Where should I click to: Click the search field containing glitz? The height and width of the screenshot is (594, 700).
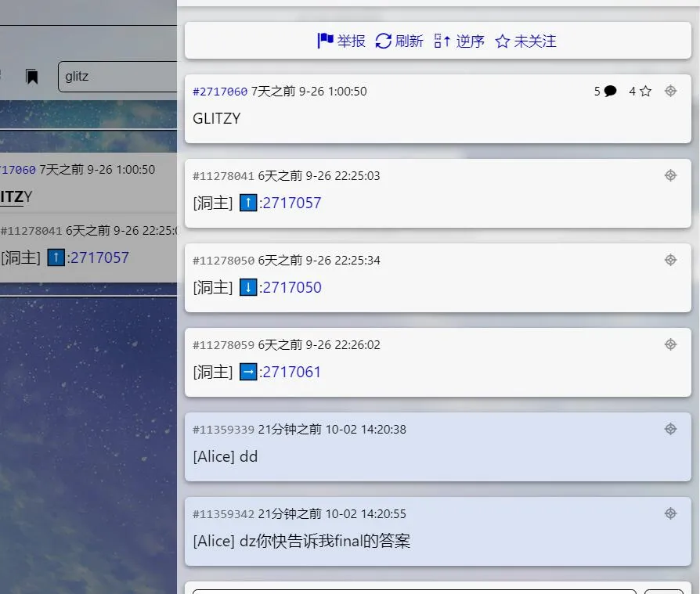[117, 77]
